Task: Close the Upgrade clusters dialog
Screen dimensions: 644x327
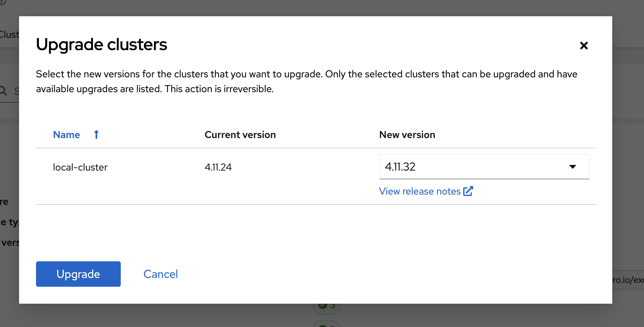Action: point(584,46)
